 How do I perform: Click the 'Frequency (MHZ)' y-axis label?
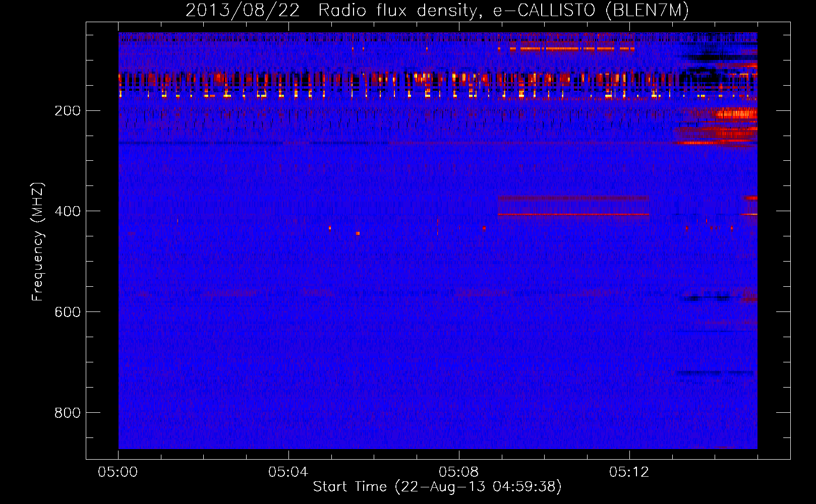click(x=38, y=241)
